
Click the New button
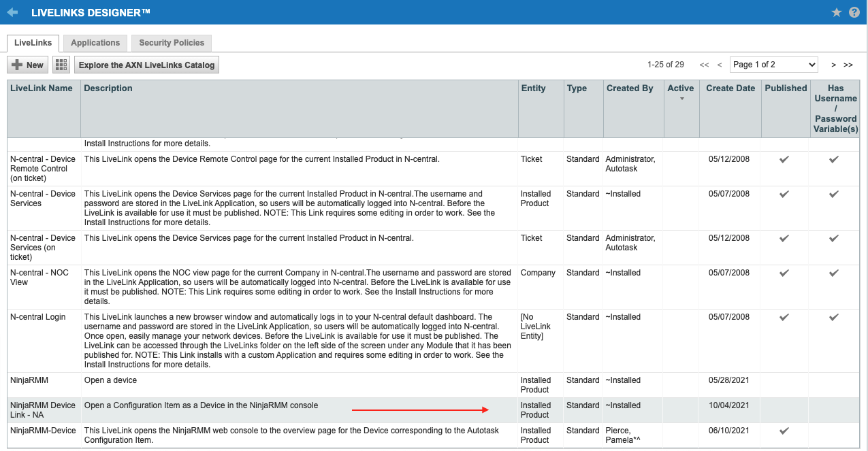[x=27, y=65]
